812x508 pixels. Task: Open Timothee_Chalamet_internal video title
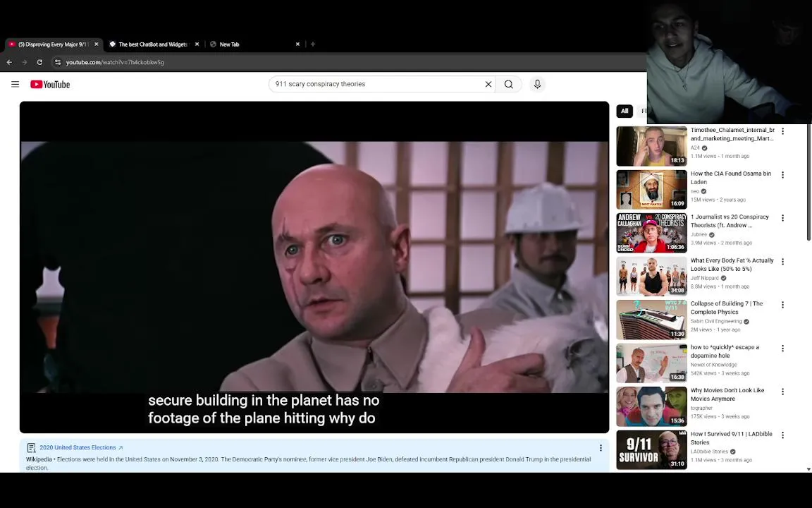pos(732,134)
